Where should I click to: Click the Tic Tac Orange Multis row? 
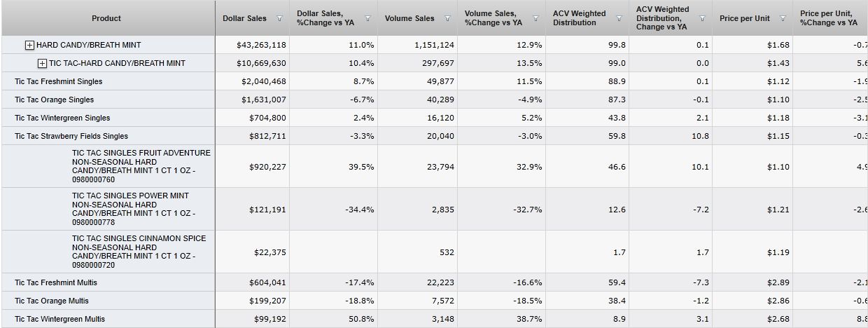click(52, 301)
